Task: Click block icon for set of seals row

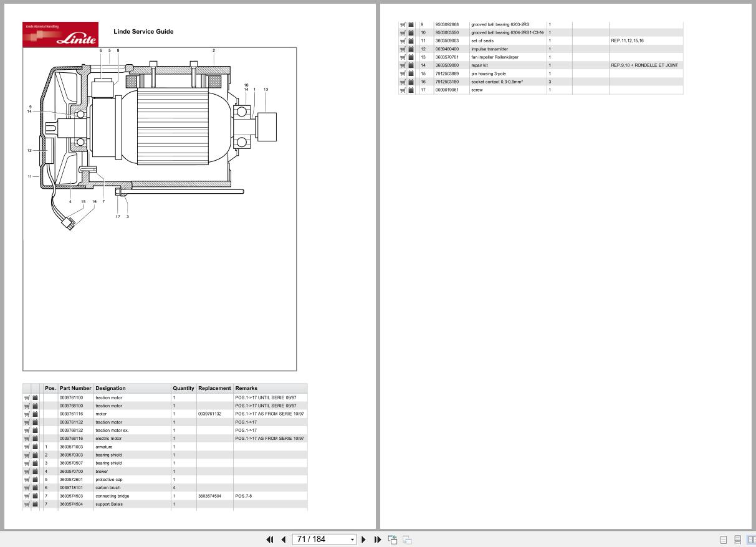Action: coord(411,40)
